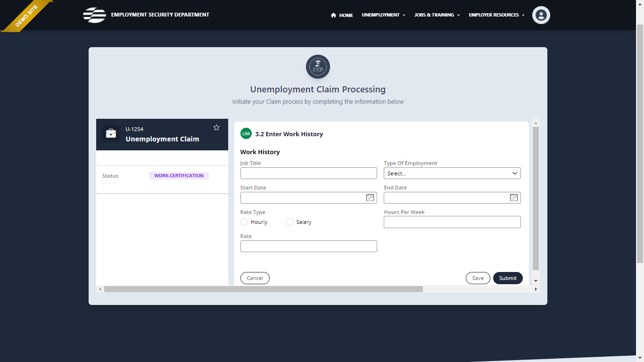Screen dimensions: 644x362
Task: Click the green UM badge icon
Action: [x=246, y=133]
